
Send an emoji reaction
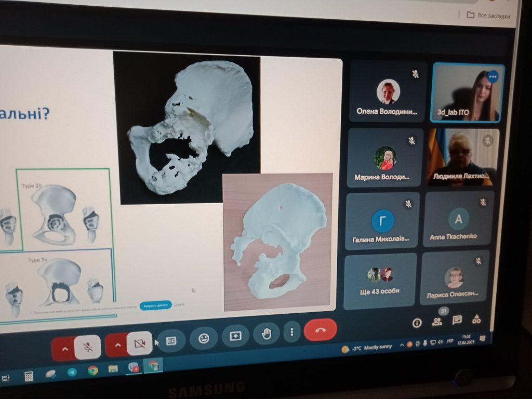[x=204, y=339]
